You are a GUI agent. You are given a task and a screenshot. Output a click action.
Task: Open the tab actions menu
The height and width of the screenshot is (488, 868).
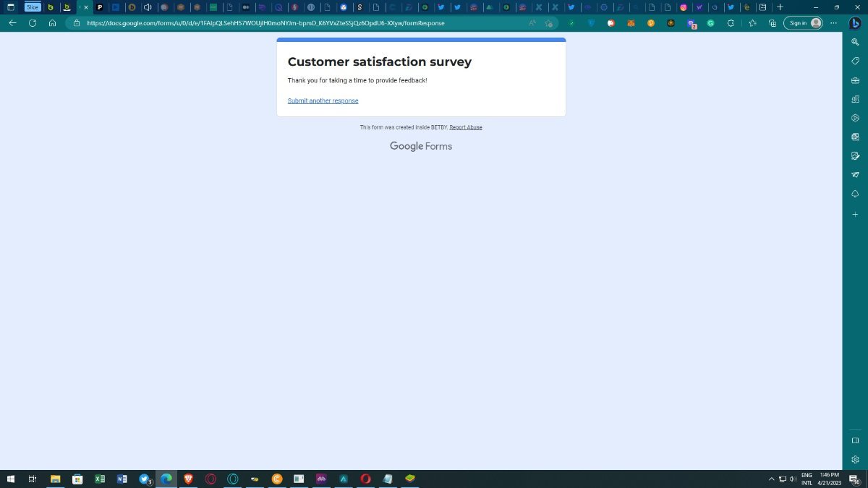pos(11,7)
